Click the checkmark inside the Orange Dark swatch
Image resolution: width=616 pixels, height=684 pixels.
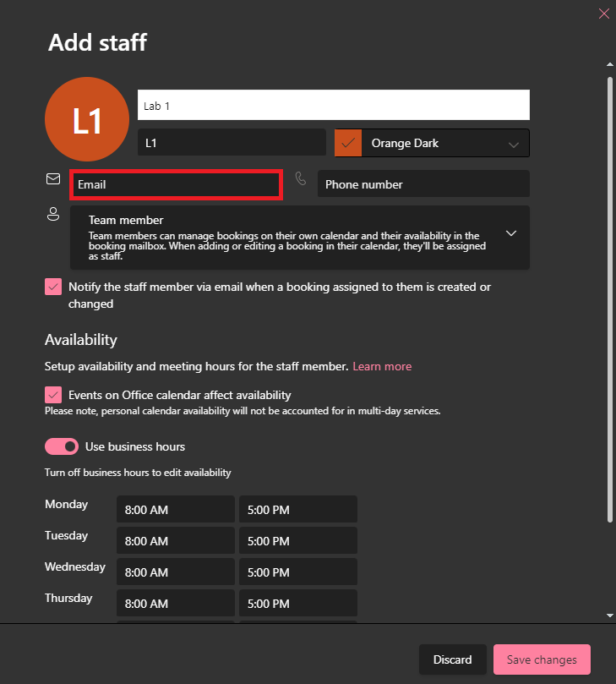[x=347, y=143]
